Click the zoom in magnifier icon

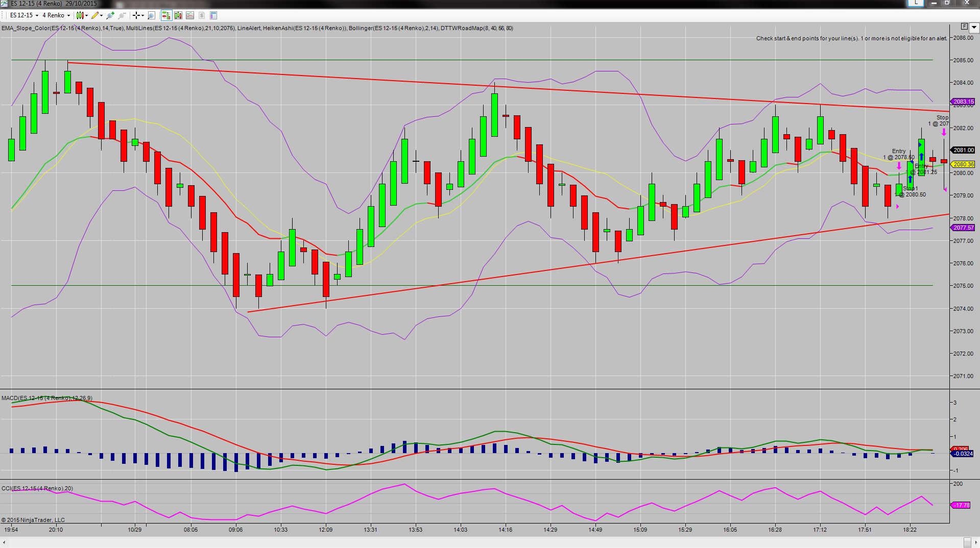point(110,15)
